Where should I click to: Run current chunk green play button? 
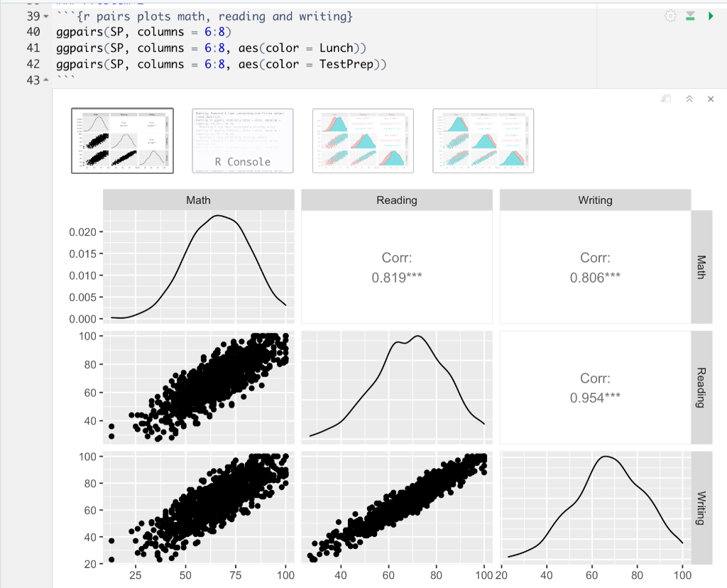tap(710, 16)
